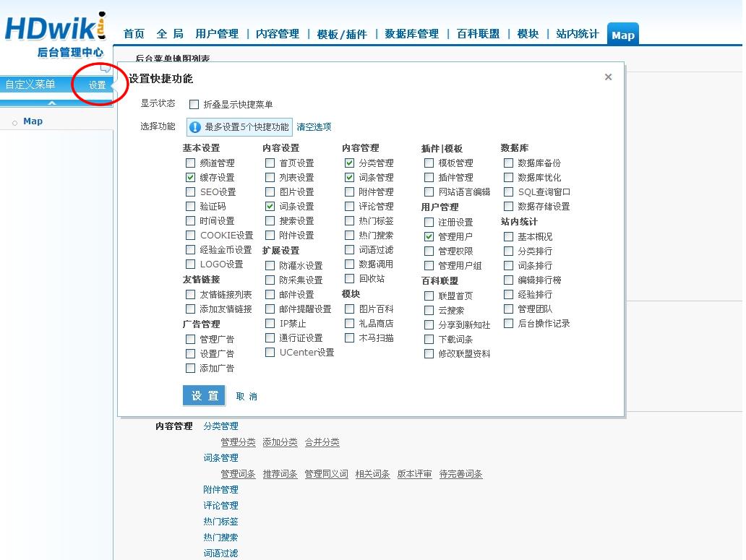The height and width of the screenshot is (560, 746).
Task: Check the 网站语言编辑 checkbox
Action: coord(429,192)
